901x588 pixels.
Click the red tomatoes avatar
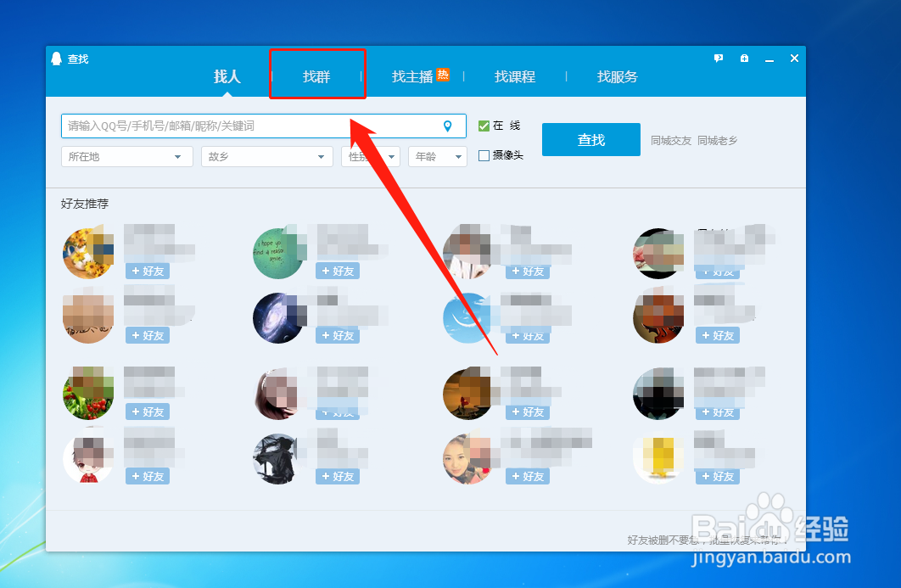pyautogui.click(x=88, y=394)
